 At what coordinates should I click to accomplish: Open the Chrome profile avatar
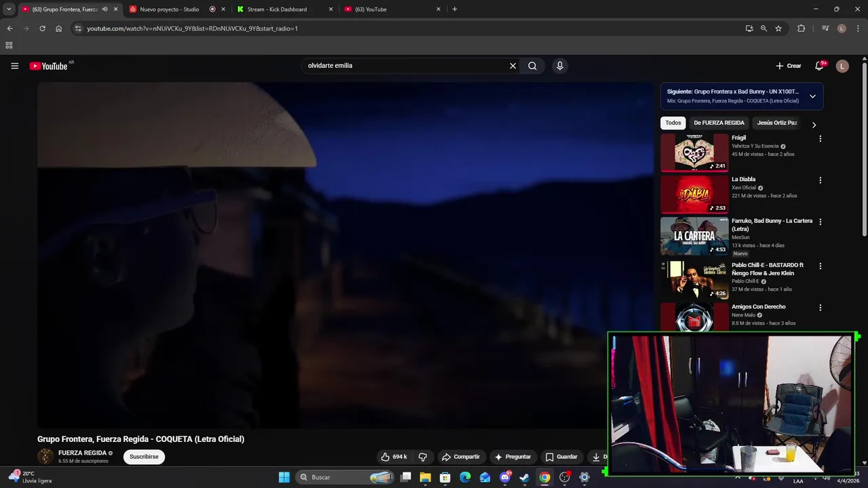coord(842,28)
